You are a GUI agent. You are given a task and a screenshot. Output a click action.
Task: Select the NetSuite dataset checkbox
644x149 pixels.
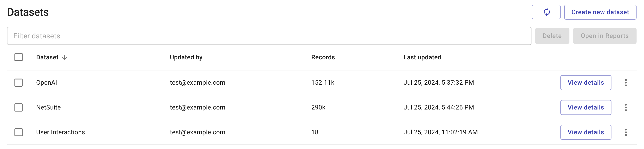[19, 107]
